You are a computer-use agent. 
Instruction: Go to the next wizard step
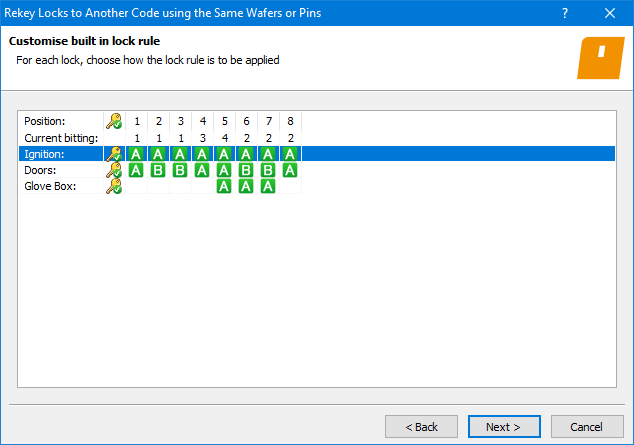(503, 427)
